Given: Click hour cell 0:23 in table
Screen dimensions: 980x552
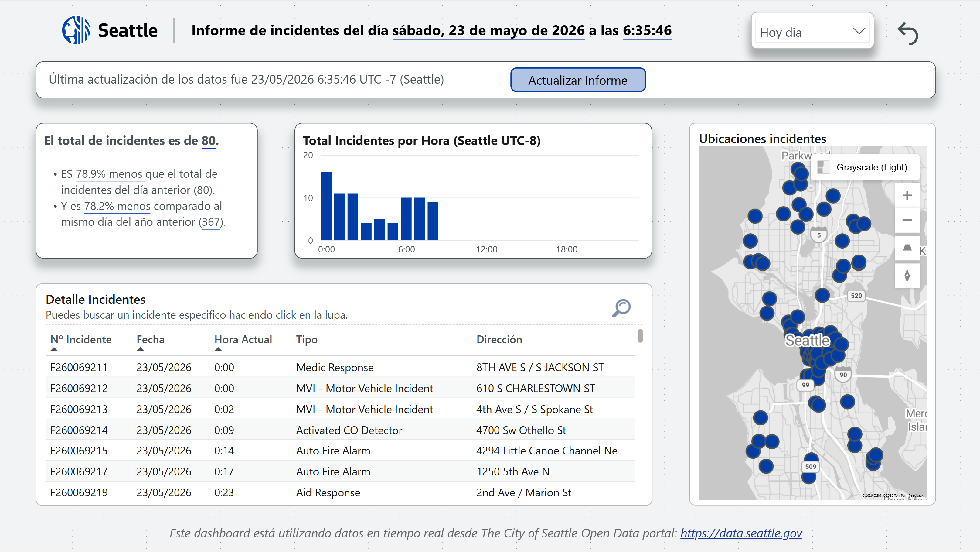Looking at the screenshot, I should pyautogui.click(x=224, y=493).
